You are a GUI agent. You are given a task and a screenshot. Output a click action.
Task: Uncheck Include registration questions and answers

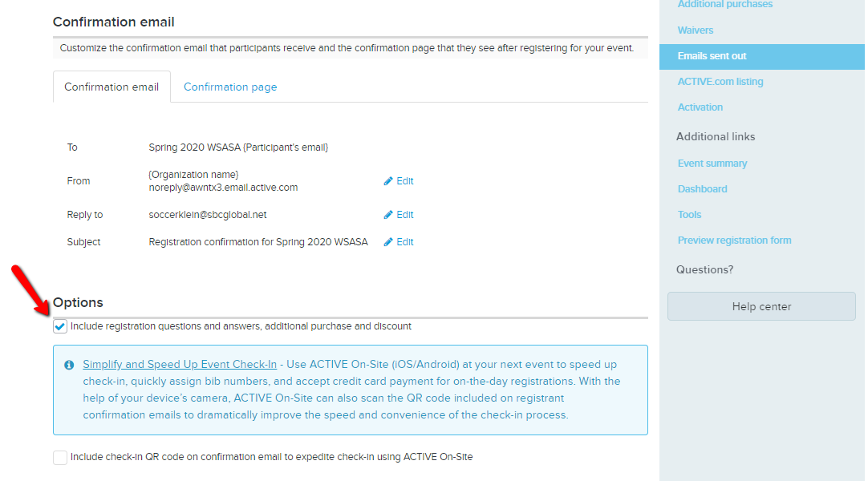click(60, 326)
